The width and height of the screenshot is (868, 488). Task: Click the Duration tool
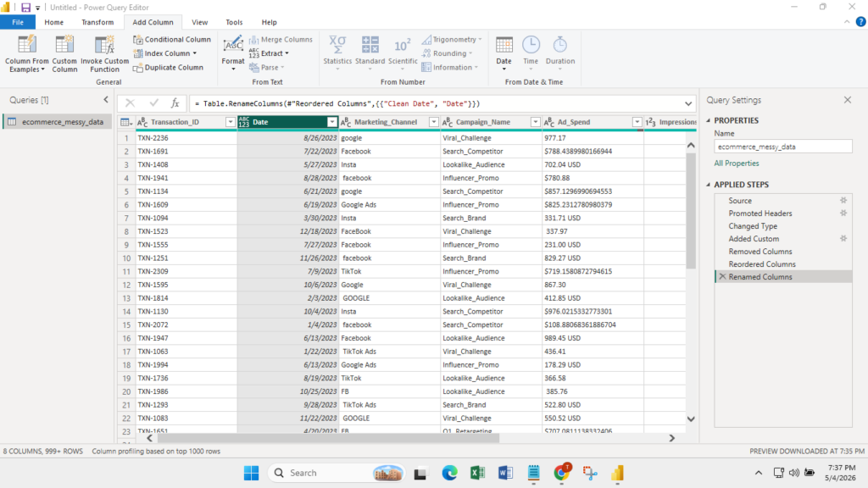tap(560, 53)
